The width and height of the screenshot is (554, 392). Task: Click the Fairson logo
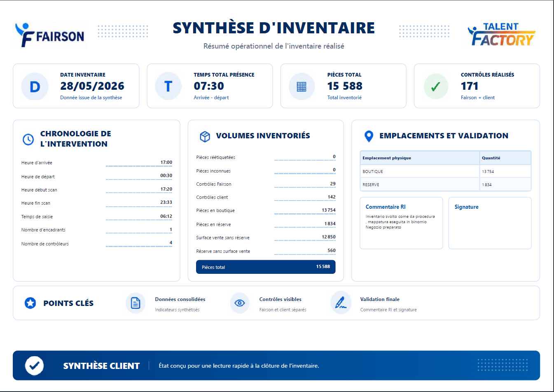coord(50,35)
